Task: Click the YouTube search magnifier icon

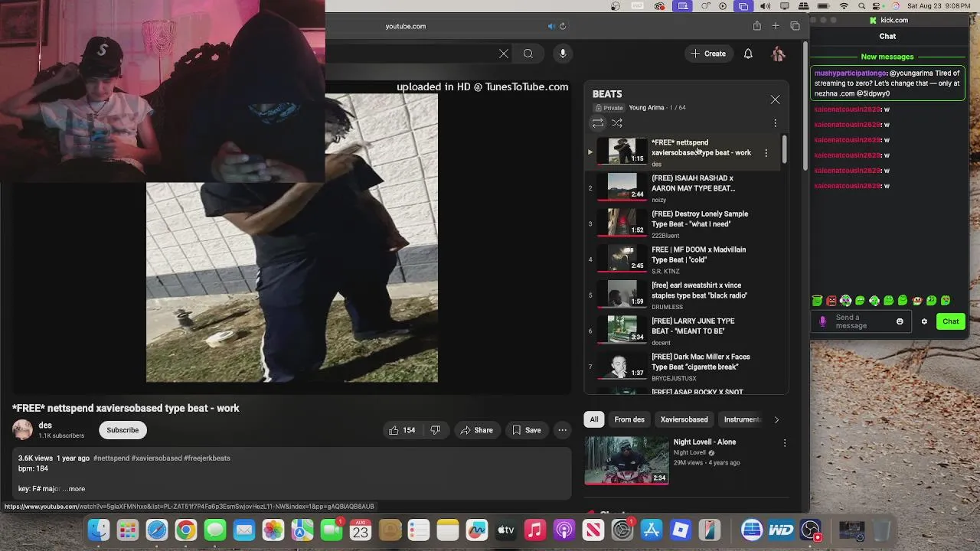Action: click(x=528, y=54)
